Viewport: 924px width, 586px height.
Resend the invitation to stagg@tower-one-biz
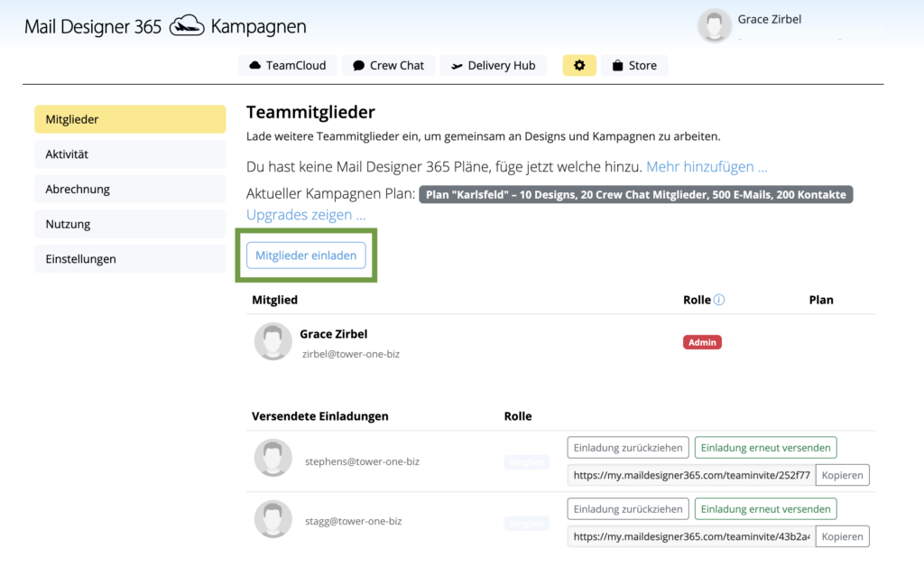(x=765, y=508)
